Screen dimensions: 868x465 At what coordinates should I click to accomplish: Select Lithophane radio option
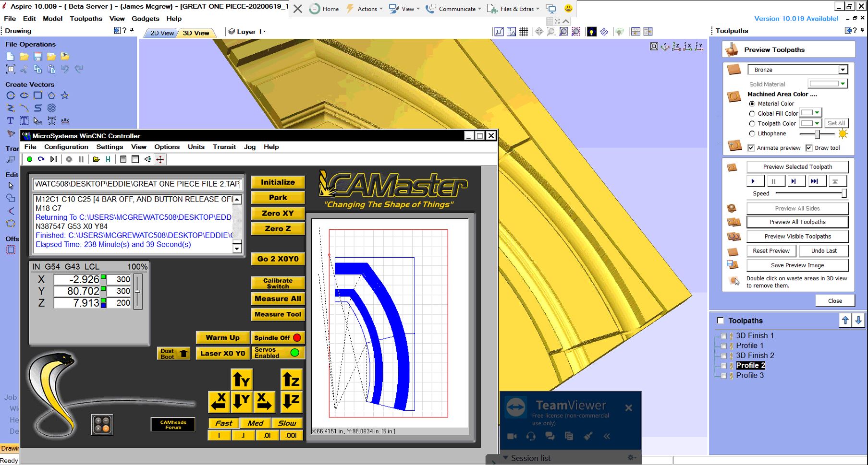[752, 134]
